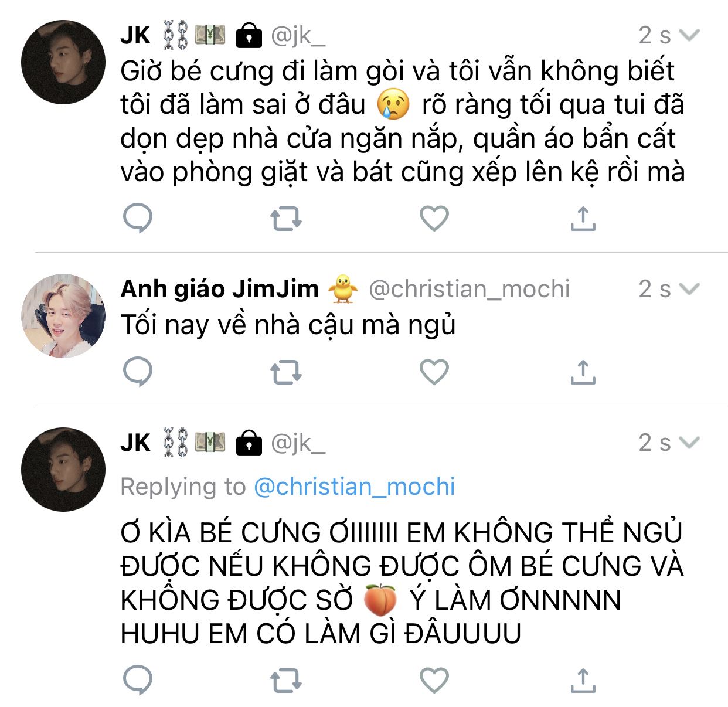
Task: Reply to JK's all-caps reply tweet
Action: [x=138, y=680]
